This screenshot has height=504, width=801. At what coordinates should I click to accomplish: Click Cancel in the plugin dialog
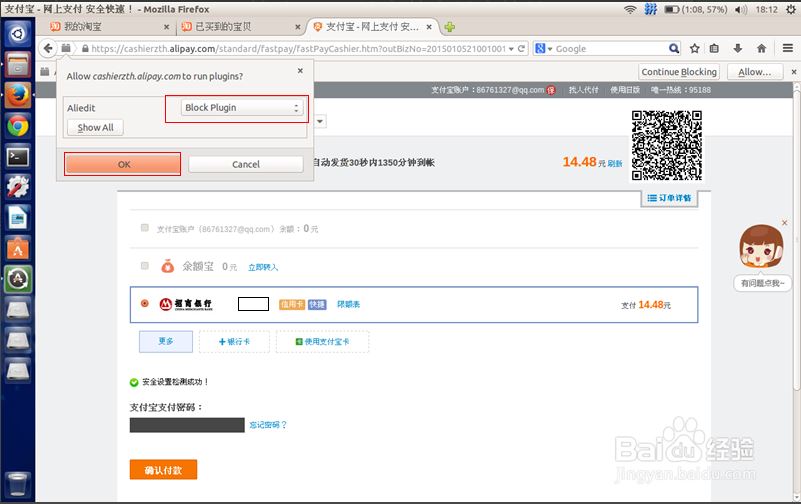pyautogui.click(x=246, y=164)
